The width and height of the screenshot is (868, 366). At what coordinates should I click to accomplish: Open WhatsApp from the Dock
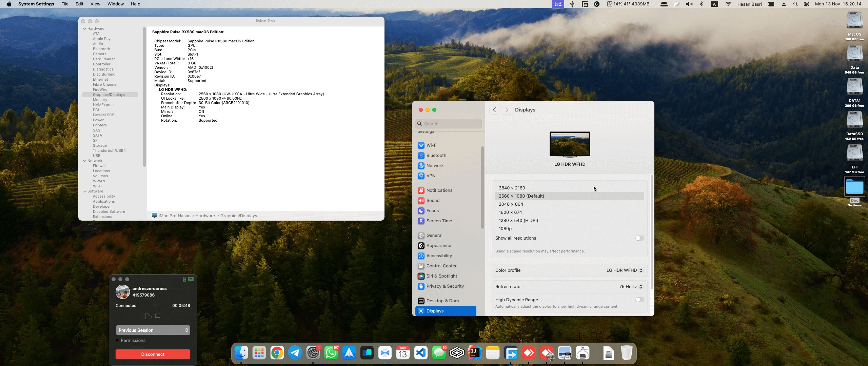pyautogui.click(x=331, y=353)
